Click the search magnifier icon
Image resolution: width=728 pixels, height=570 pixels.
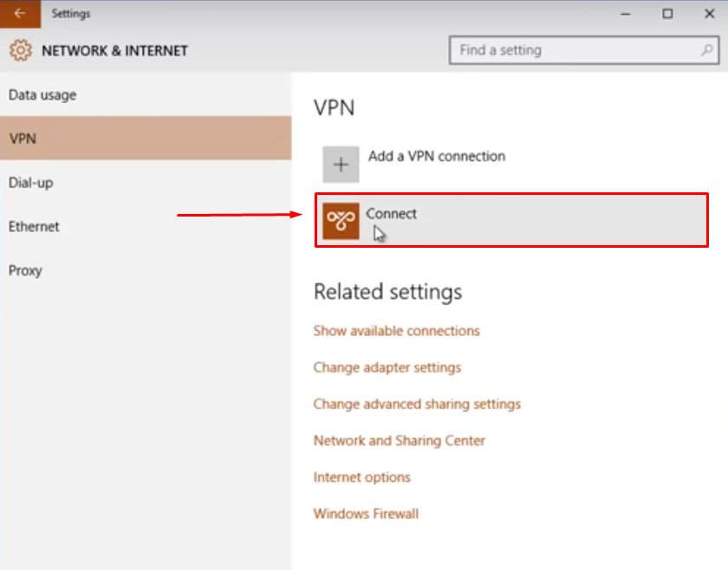706,49
